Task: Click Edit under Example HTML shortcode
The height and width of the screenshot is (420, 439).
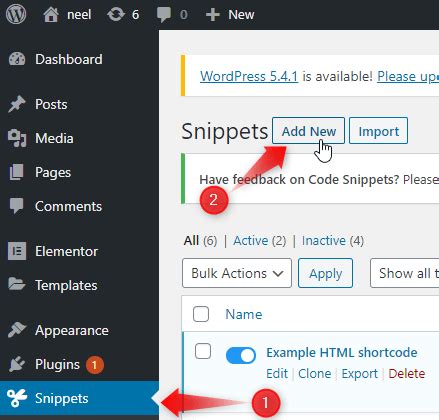Action: [277, 374]
